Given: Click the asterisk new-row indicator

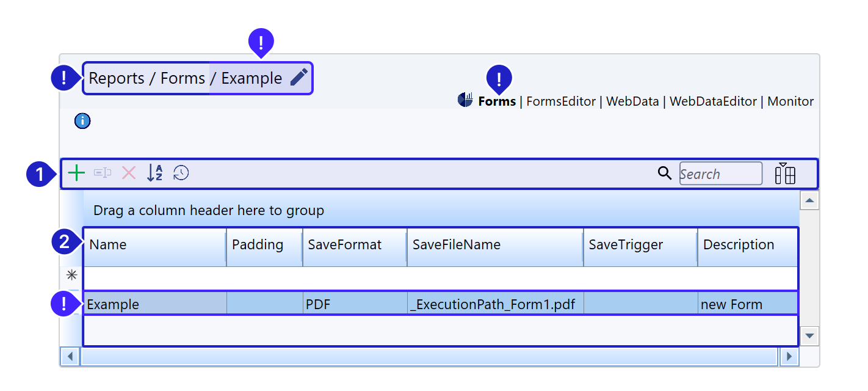Looking at the screenshot, I should pyautogui.click(x=71, y=275).
